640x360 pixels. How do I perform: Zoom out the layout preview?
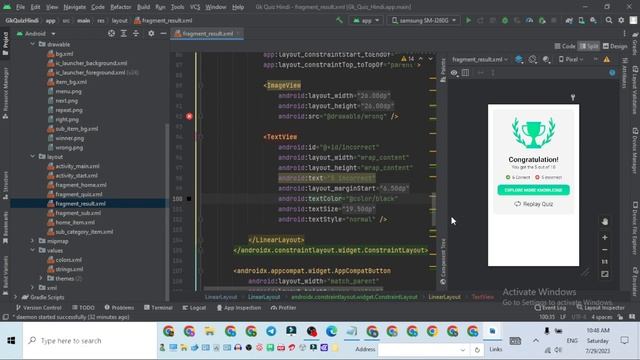point(605,250)
